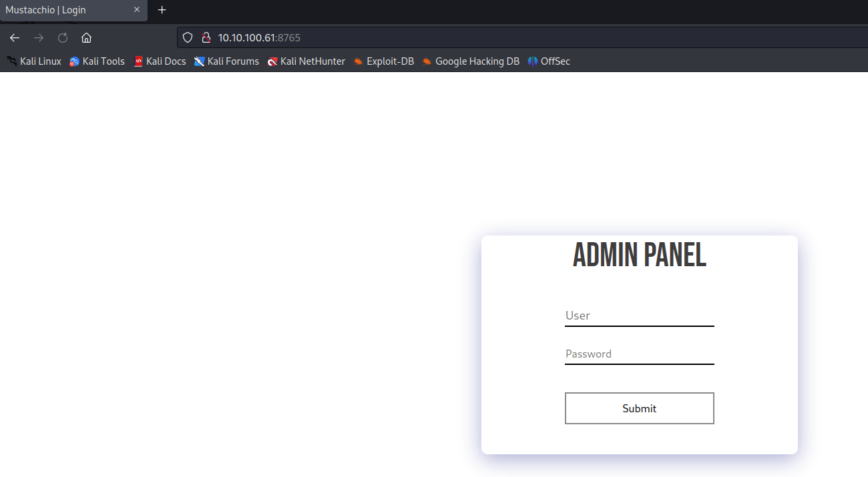Image resolution: width=868 pixels, height=477 pixels.
Task: Open the Kali Linux bookmark
Action: [x=34, y=61]
